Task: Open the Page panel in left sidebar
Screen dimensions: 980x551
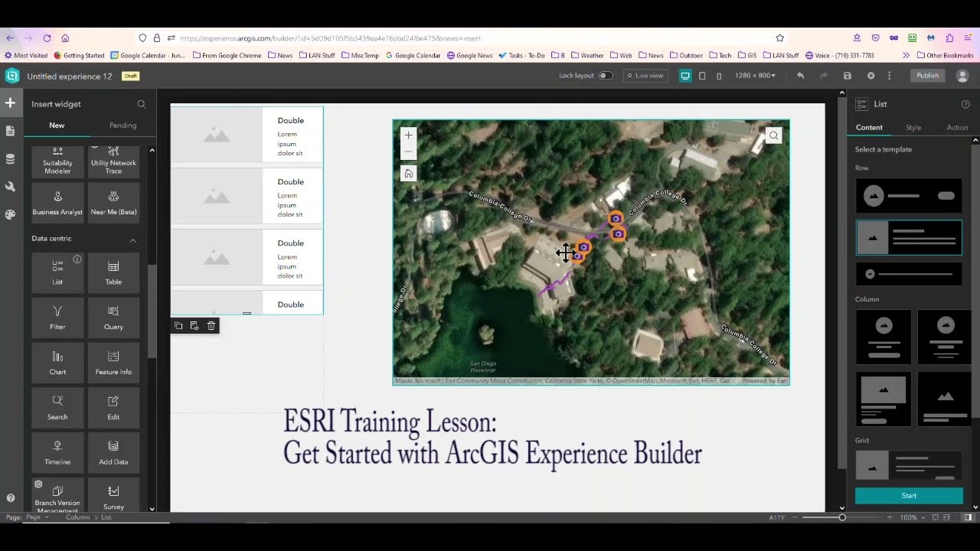Action: (10, 131)
